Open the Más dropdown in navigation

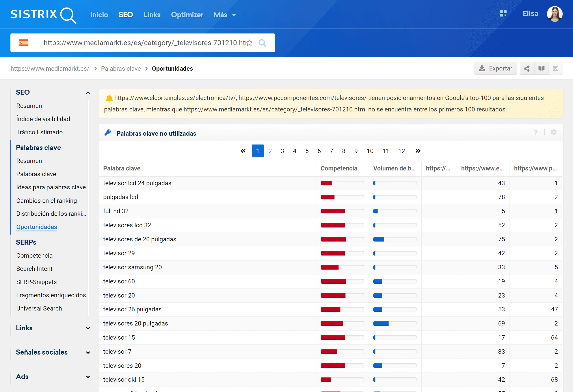coord(225,15)
